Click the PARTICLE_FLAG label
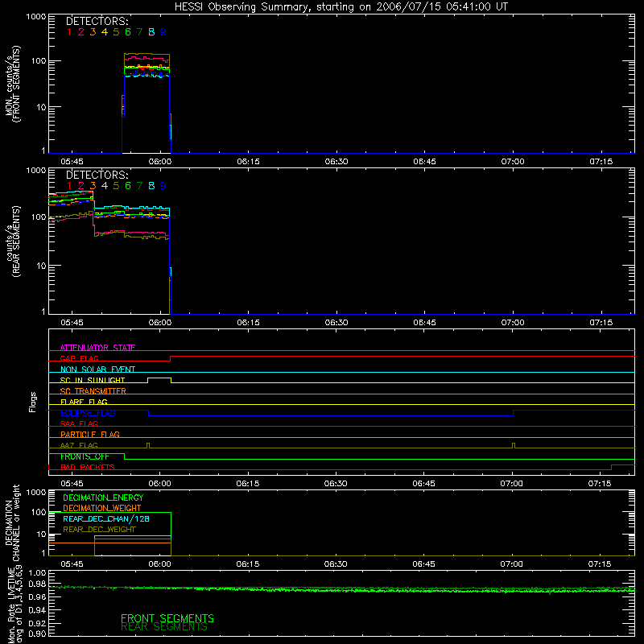The image size is (644, 644). pos(90,434)
